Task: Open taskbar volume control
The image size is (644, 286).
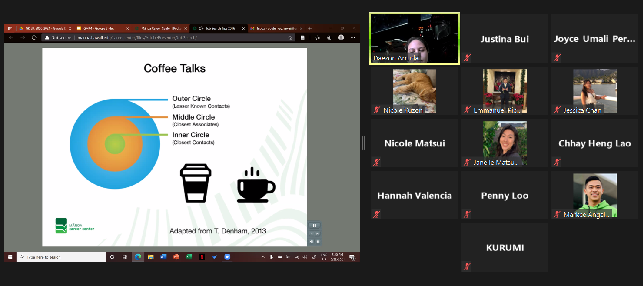Action: point(305,257)
